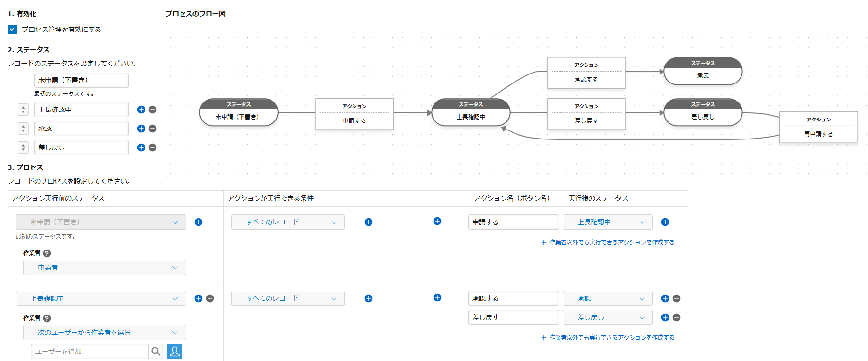Add action after 申請する row
This screenshot has height=361, width=868.
point(665,222)
